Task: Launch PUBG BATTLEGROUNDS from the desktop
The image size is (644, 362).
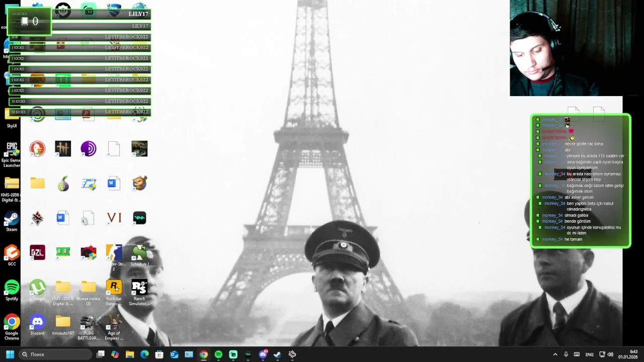Action: pos(89,327)
